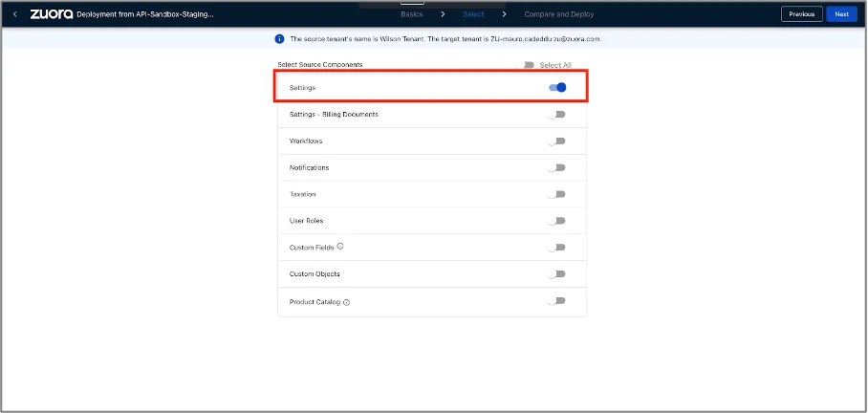The width and height of the screenshot is (868, 413).
Task: Click the Next button
Action: (841, 14)
